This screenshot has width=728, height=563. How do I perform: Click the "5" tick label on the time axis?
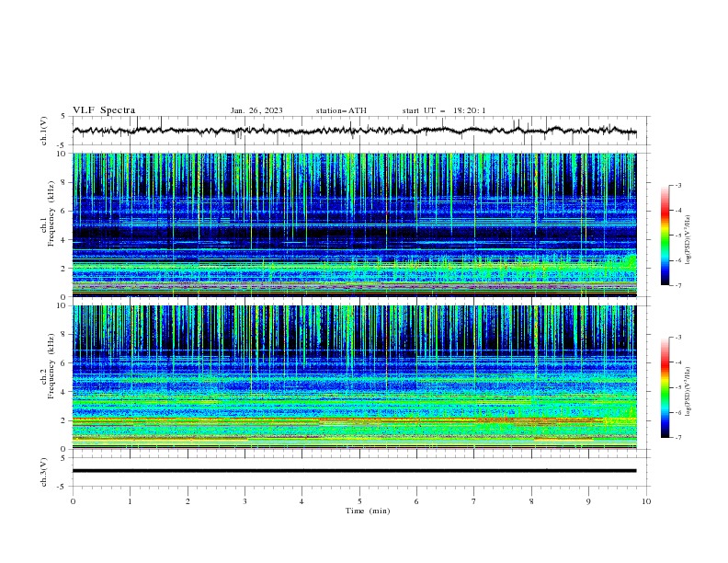359,501
